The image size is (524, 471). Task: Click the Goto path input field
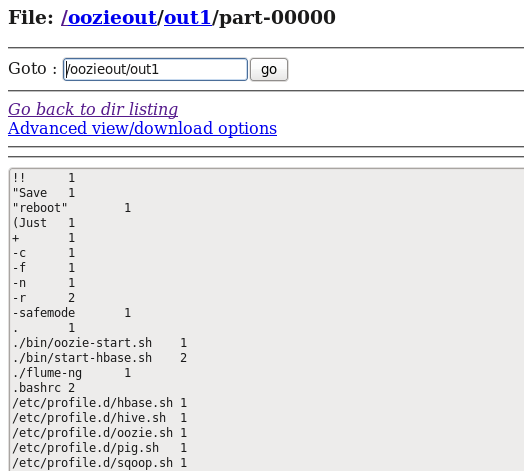tap(155, 70)
